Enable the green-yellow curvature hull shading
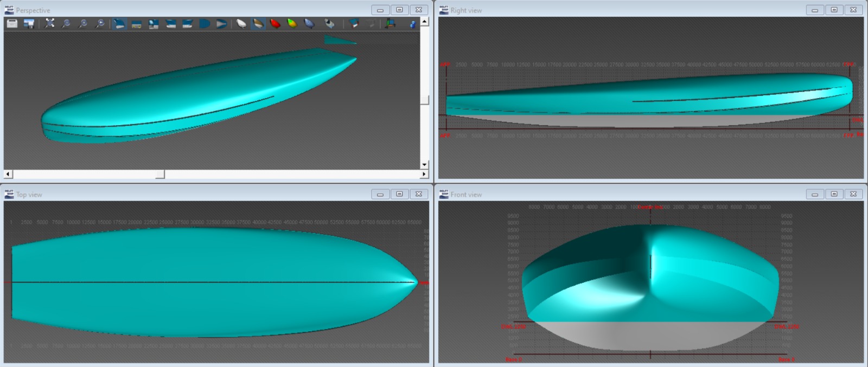868x367 pixels. point(292,23)
